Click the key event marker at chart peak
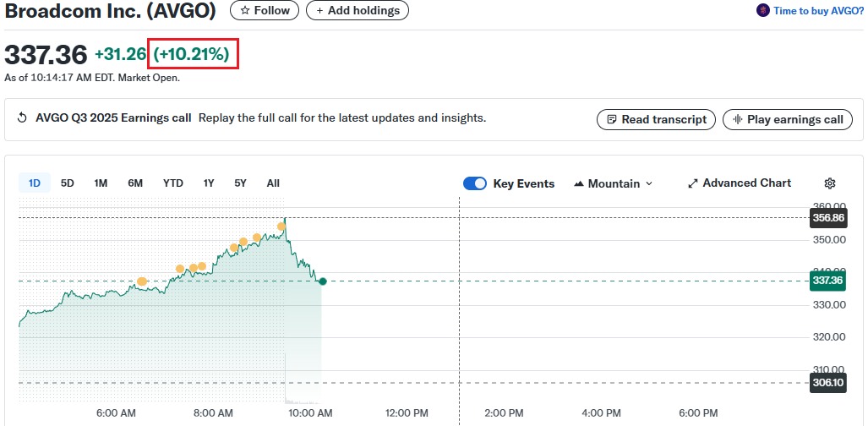 click(x=281, y=227)
